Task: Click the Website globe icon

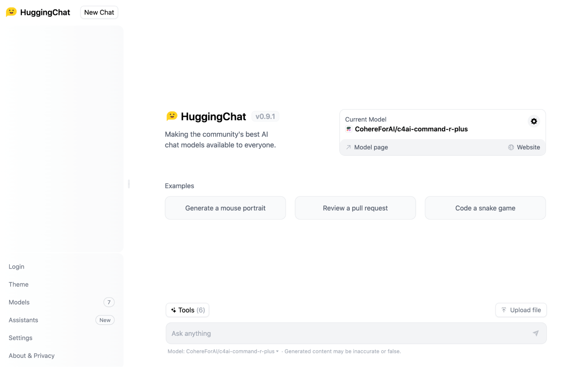Action: pos(511,147)
